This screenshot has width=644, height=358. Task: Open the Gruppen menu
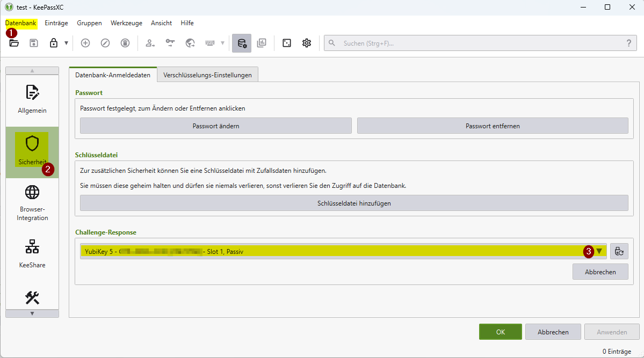[89, 23]
